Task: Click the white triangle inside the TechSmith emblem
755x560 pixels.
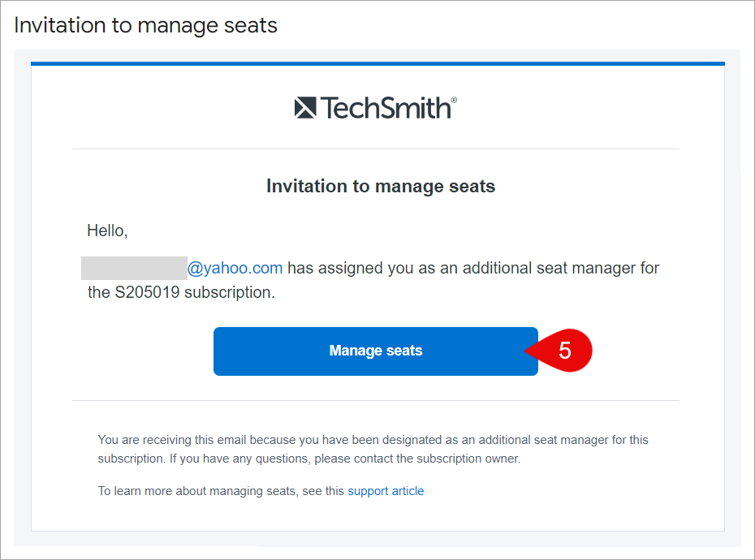Action: click(306, 106)
